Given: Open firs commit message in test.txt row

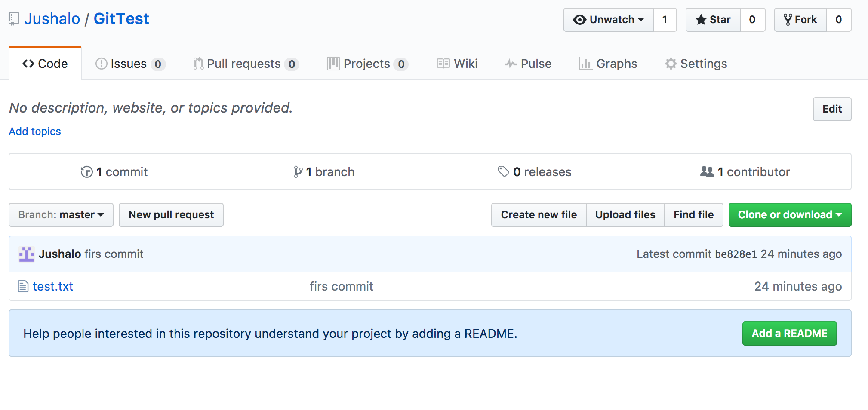Looking at the screenshot, I should [x=342, y=286].
